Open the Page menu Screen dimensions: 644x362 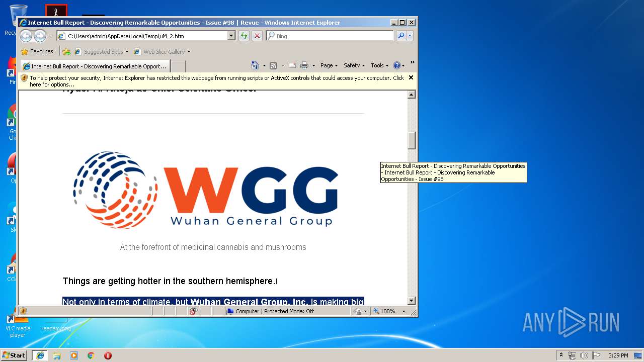tap(329, 65)
